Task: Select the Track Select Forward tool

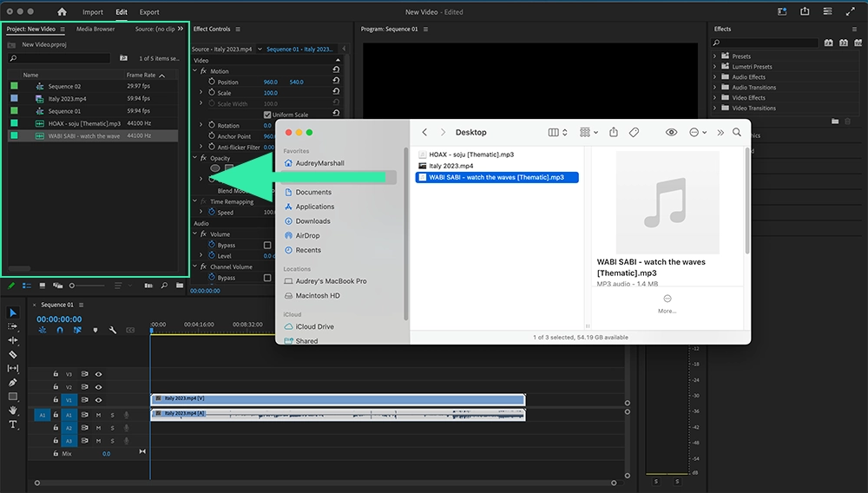Action: point(13,326)
